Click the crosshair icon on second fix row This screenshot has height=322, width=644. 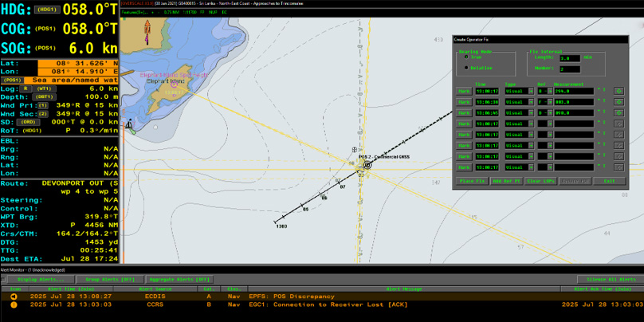[618, 102]
